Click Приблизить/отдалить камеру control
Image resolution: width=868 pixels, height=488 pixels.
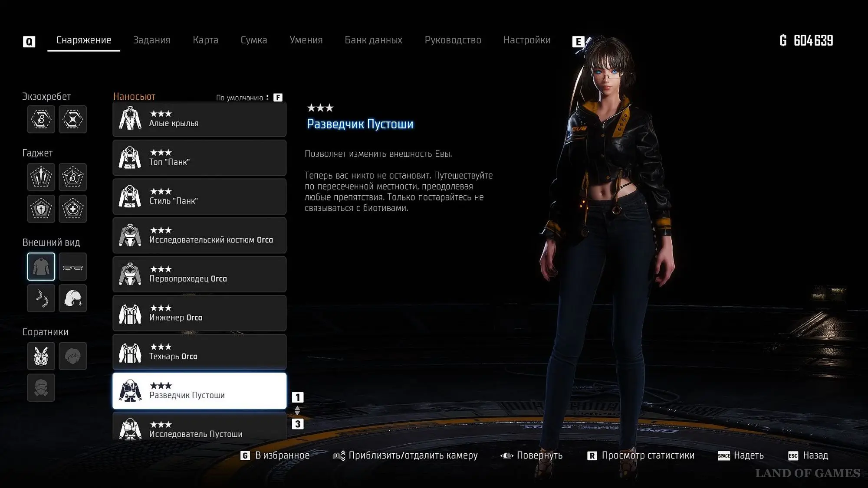[x=405, y=455]
